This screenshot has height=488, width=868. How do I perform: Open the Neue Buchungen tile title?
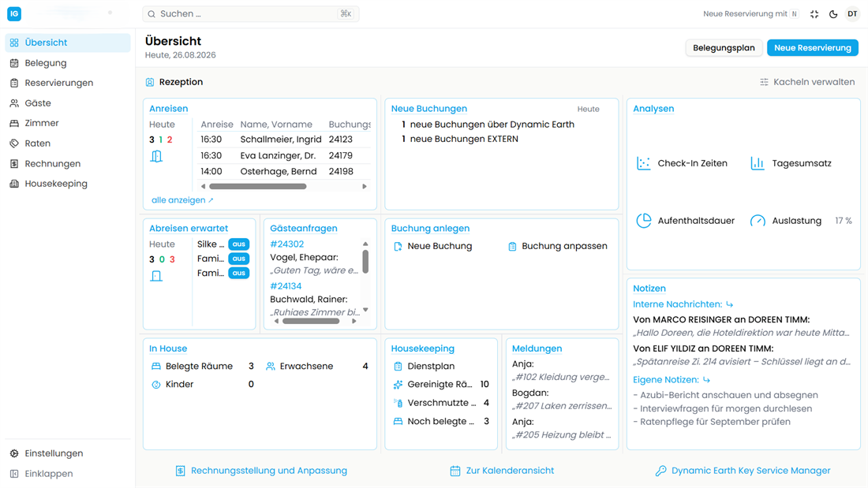click(x=429, y=109)
